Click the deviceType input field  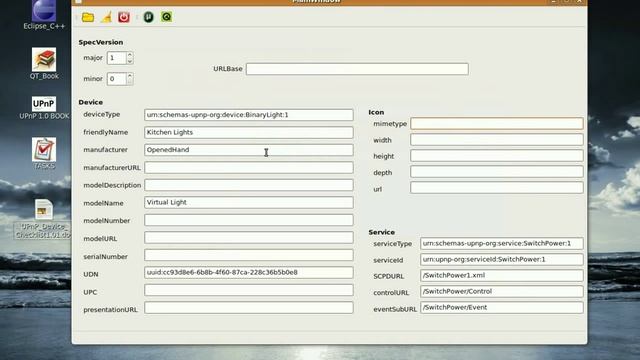(249, 115)
